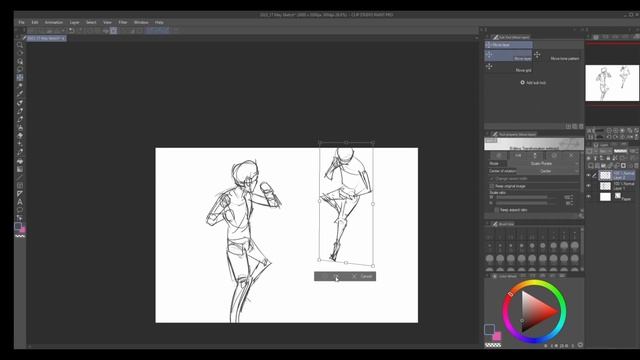Select transparent color swatch in toolbar
640x360 pixels.
tap(20, 236)
